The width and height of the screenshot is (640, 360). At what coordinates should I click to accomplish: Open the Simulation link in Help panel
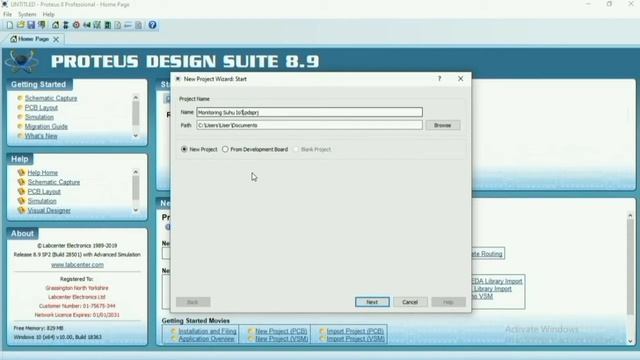pos(42,201)
